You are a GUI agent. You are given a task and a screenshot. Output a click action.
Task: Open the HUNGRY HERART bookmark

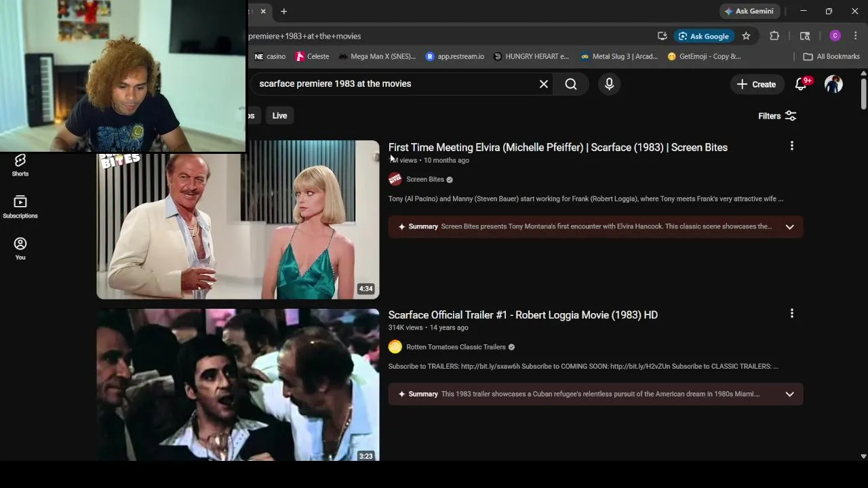tap(531, 56)
